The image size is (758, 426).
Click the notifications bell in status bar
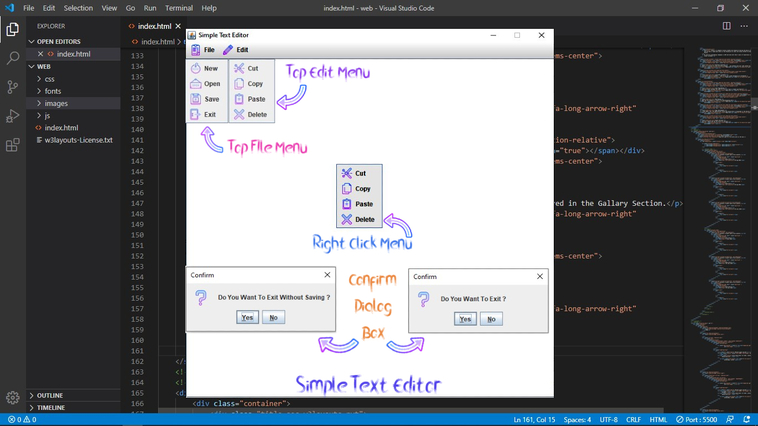(747, 420)
